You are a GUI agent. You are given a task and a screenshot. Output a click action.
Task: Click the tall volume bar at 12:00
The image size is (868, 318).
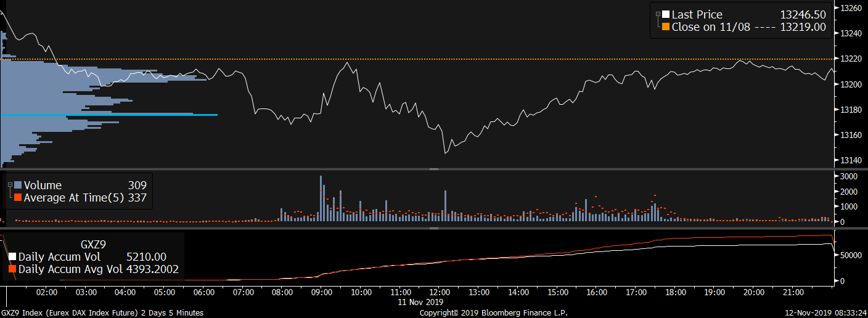(445, 206)
